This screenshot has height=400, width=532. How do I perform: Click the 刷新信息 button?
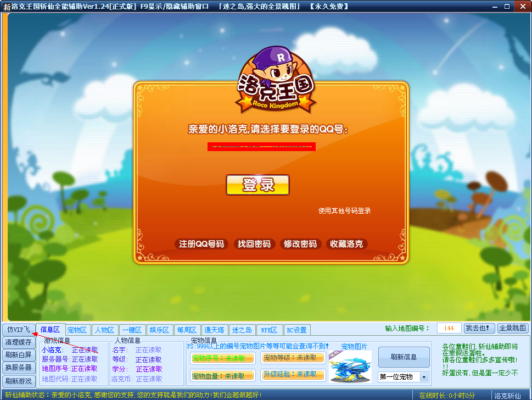click(404, 357)
